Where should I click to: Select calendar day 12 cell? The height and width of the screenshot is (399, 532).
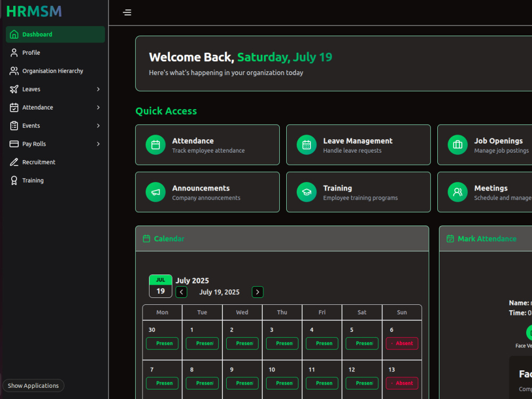[362, 380]
